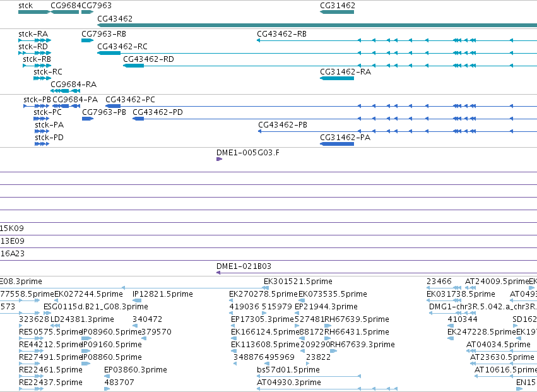Open protein CG7963-PB
The width and height of the screenshot is (537, 392).
tap(88, 119)
